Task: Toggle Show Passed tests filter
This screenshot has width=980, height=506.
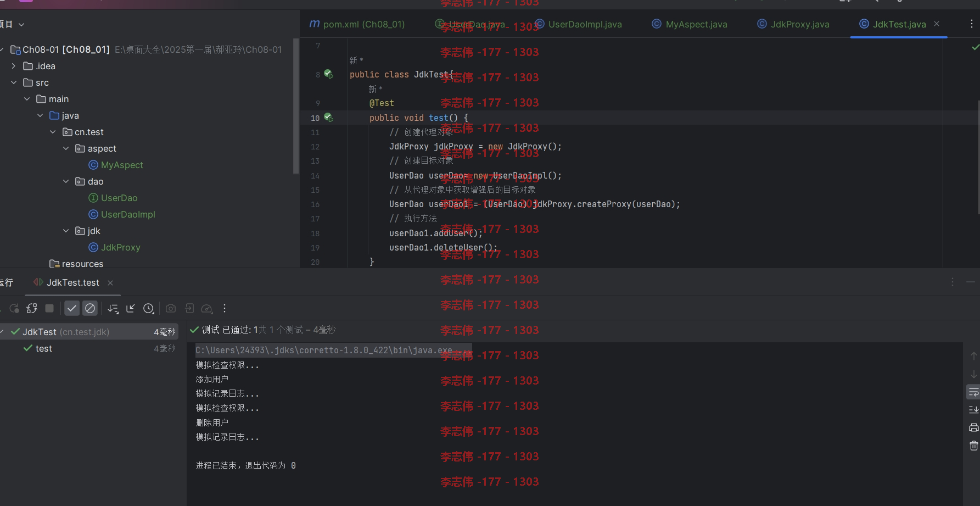Action: (72, 308)
